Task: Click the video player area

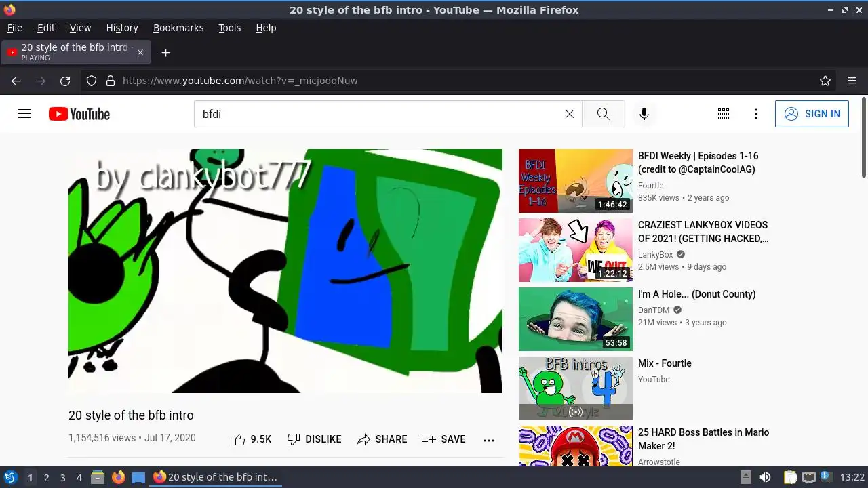Action: (x=285, y=271)
